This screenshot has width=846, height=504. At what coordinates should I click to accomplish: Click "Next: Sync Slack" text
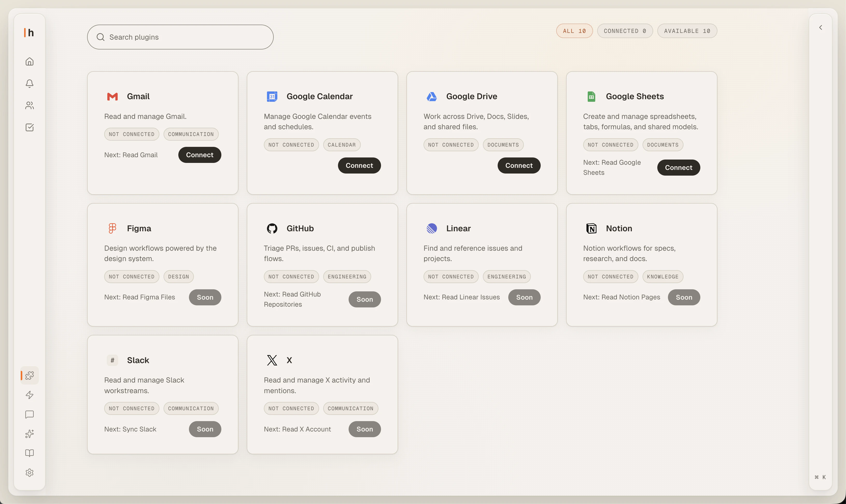130,429
